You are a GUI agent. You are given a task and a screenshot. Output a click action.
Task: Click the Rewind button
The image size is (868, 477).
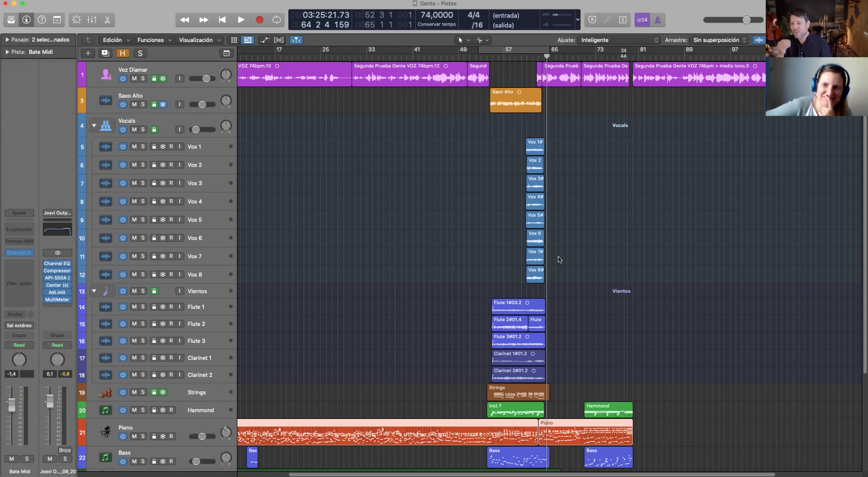tap(185, 20)
